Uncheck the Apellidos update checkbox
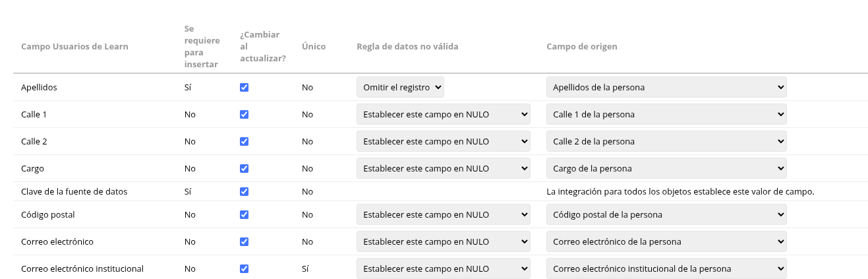868x279 pixels. pos(244,87)
